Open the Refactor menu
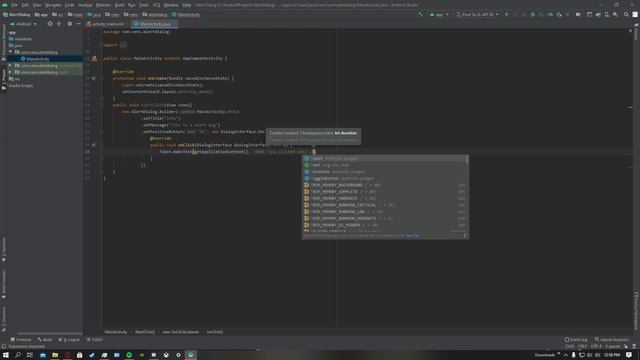 (103, 5)
